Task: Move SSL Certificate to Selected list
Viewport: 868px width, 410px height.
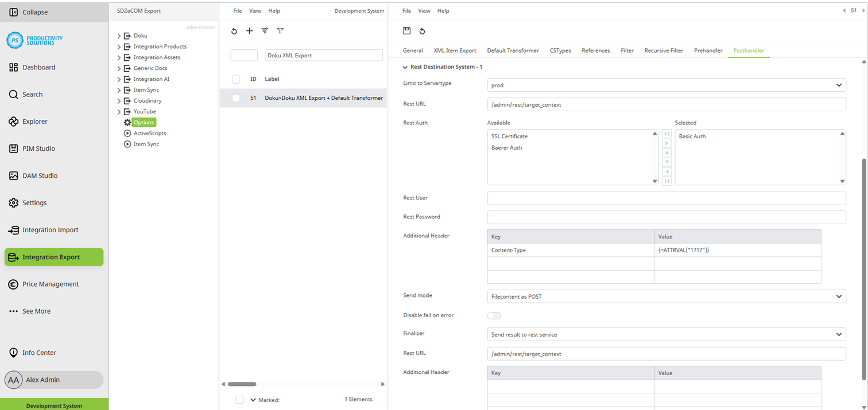Action: 667,143
